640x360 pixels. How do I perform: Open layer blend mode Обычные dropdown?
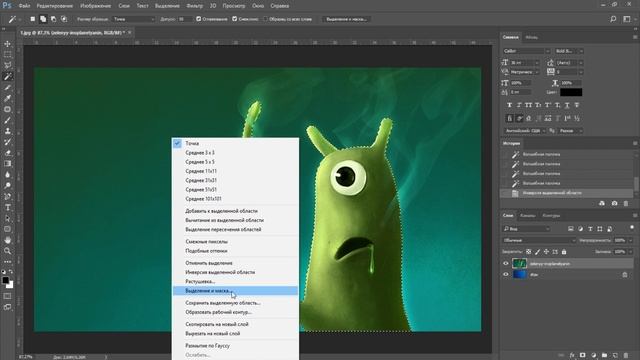(x=539, y=240)
